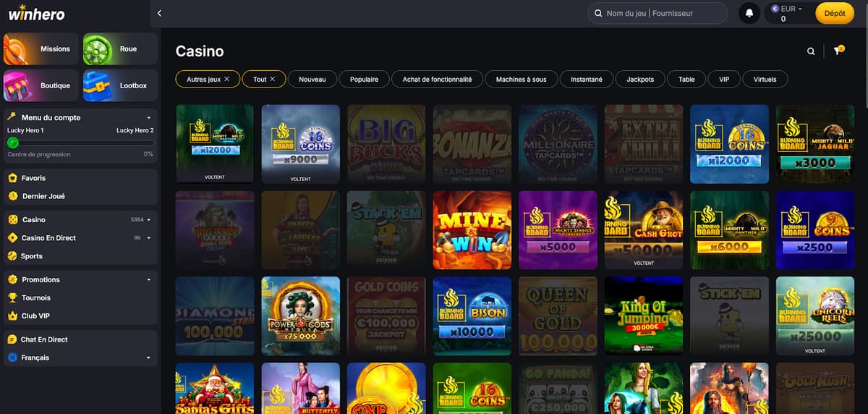868x414 pixels.
Task: Open Mighty Wild Jaguar x3000 game
Action: point(814,143)
